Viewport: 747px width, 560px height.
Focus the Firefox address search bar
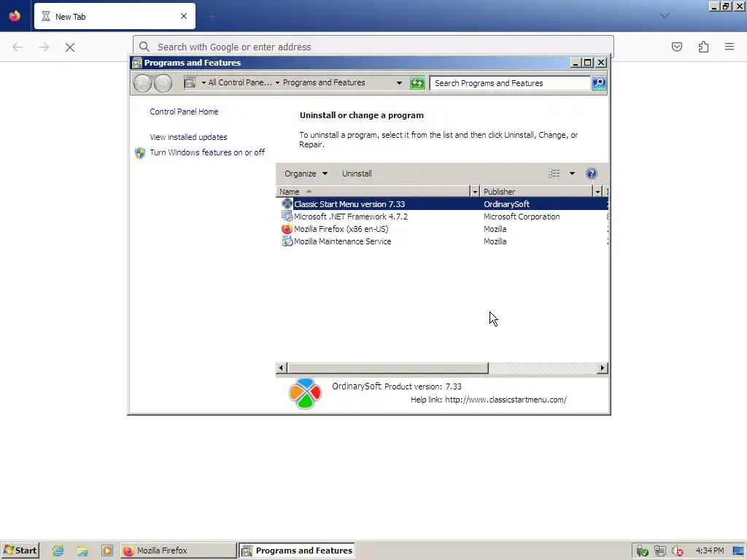(x=373, y=47)
